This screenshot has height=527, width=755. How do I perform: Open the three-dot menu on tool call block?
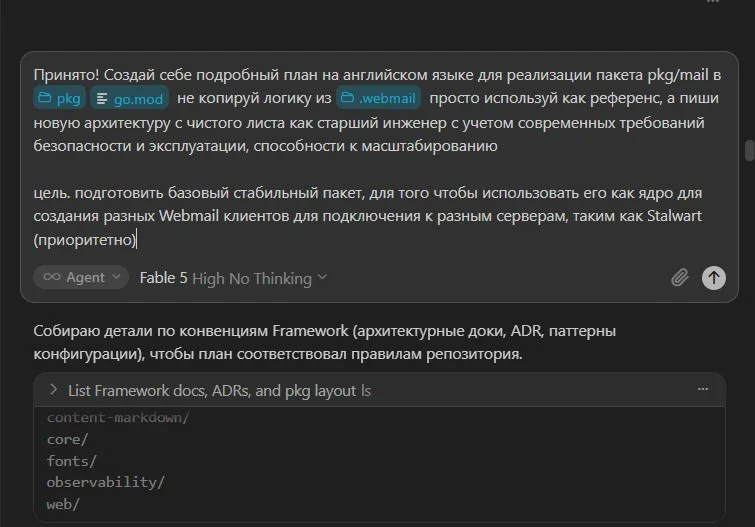click(x=703, y=389)
